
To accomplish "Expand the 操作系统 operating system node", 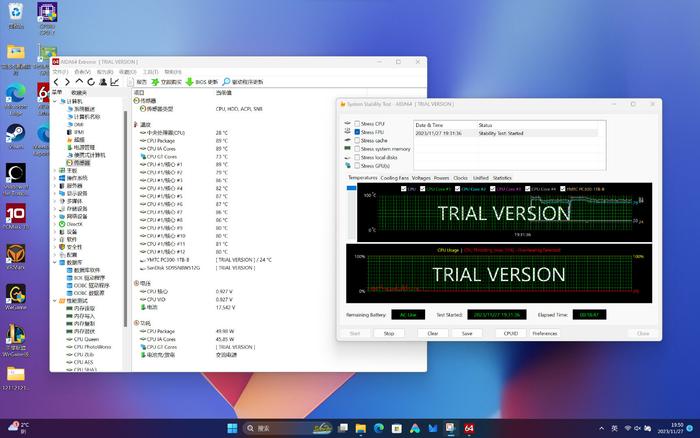I will (55, 178).
